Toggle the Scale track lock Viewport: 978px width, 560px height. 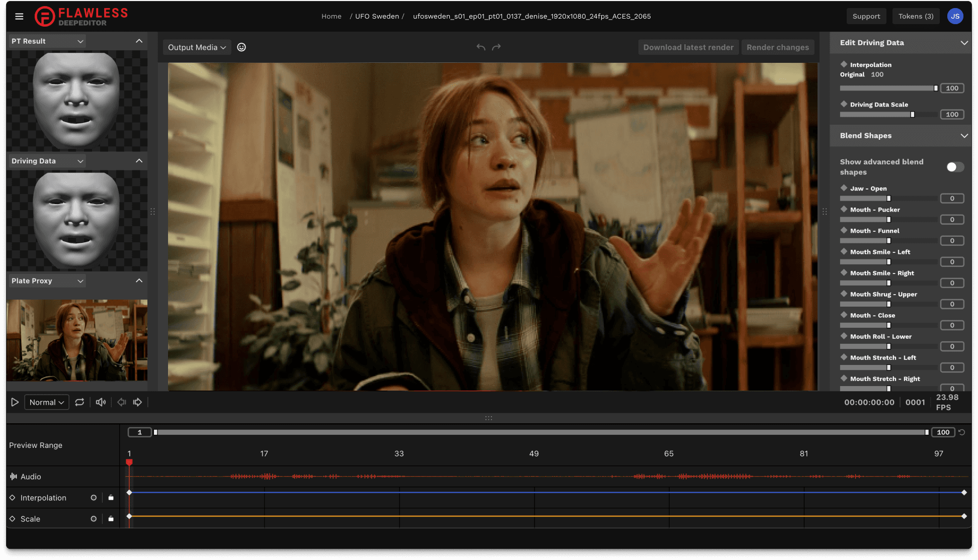111,519
